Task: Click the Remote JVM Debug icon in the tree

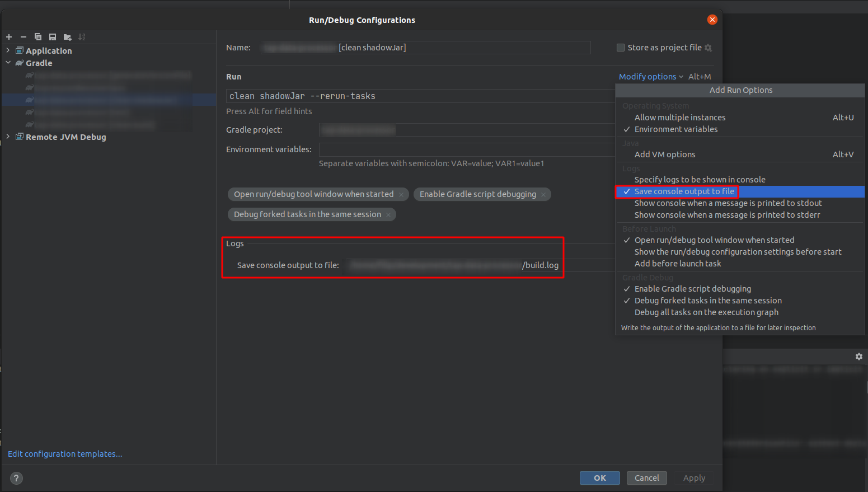Action: (x=20, y=137)
